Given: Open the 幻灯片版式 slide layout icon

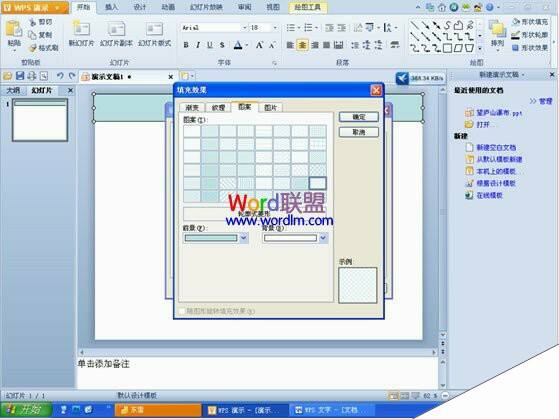Looking at the screenshot, I should [x=154, y=29].
